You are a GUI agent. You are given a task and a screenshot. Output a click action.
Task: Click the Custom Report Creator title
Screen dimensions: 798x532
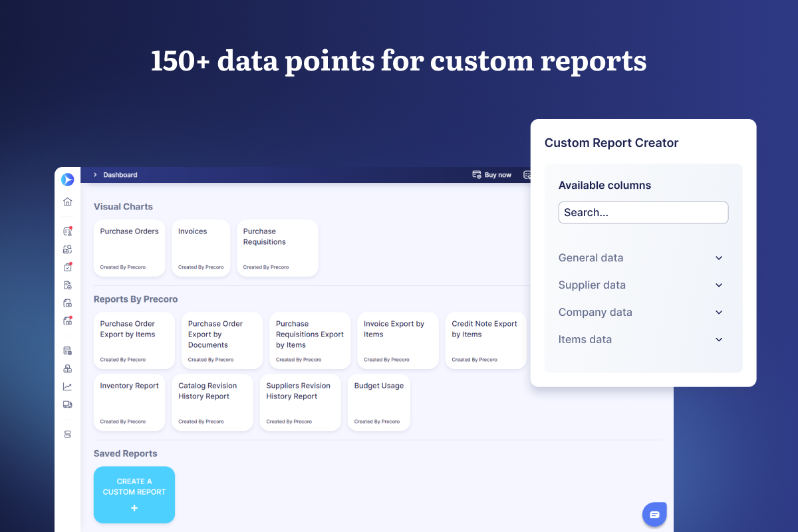(612, 143)
